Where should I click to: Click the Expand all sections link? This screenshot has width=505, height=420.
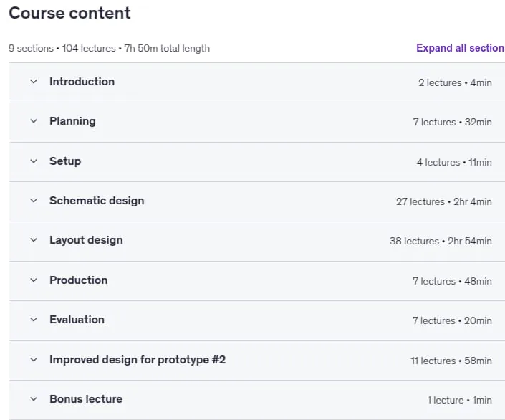click(x=461, y=48)
